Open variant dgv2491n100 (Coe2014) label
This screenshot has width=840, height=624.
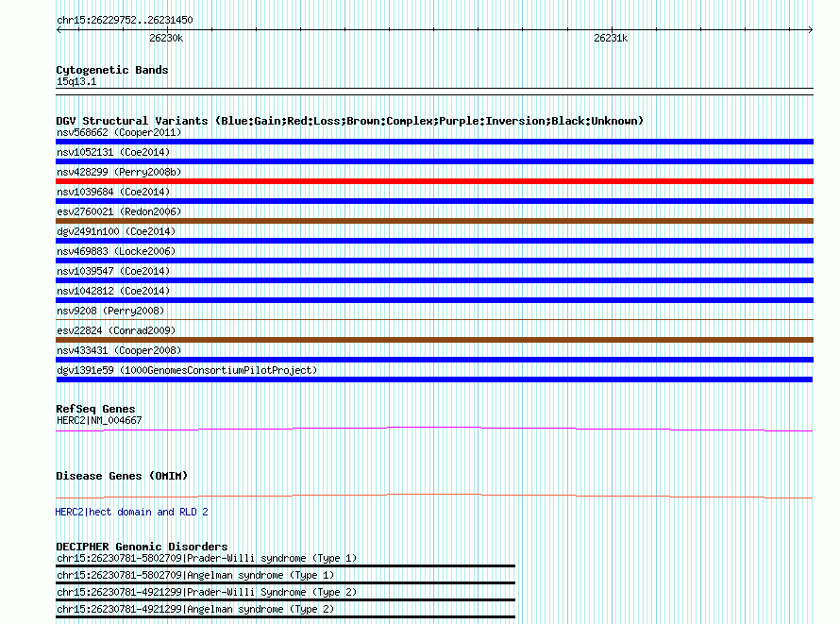click(x=116, y=231)
